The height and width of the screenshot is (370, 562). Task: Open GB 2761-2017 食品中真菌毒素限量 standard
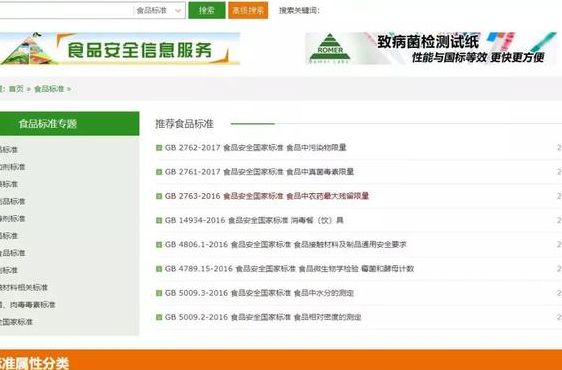point(259,172)
